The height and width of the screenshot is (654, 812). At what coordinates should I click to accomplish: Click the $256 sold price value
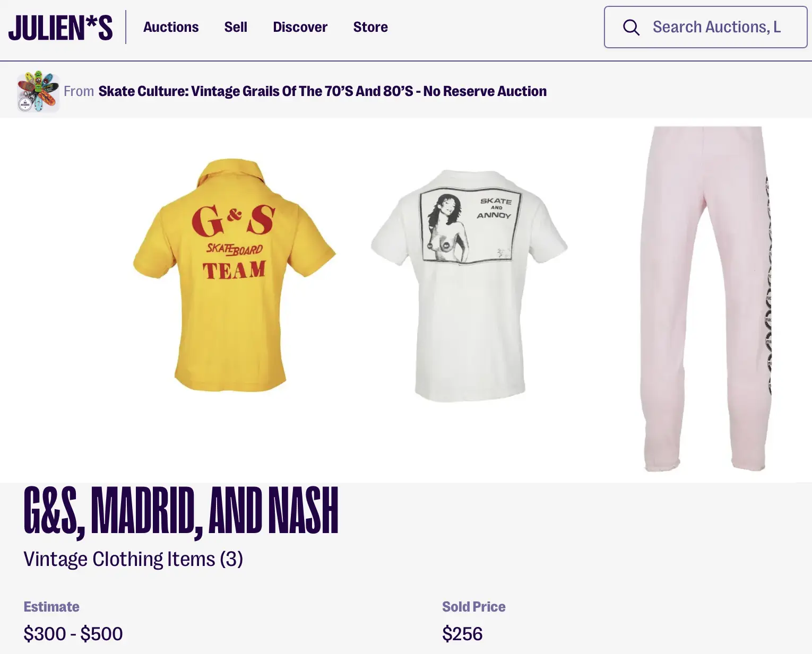pyautogui.click(x=462, y=634)
